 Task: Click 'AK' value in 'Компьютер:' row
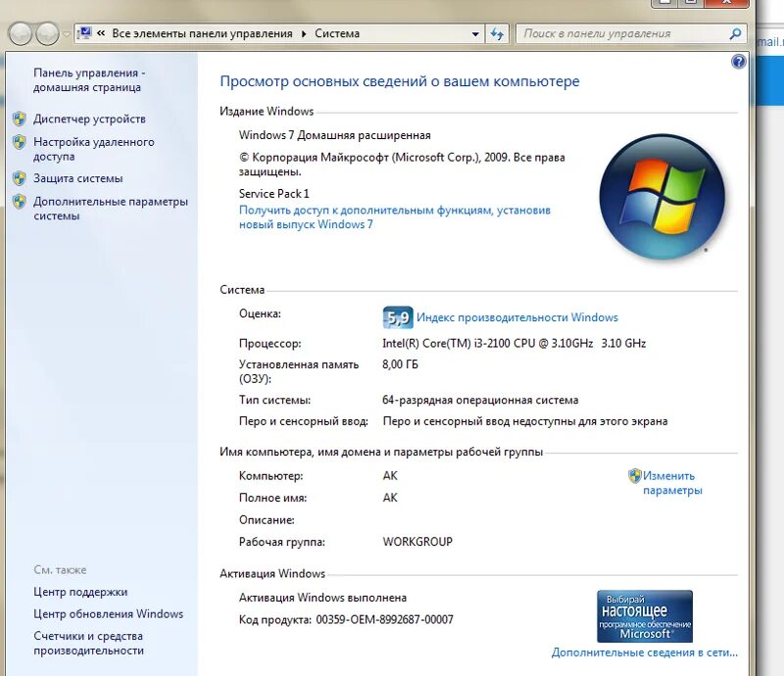(x=390, y=476)
